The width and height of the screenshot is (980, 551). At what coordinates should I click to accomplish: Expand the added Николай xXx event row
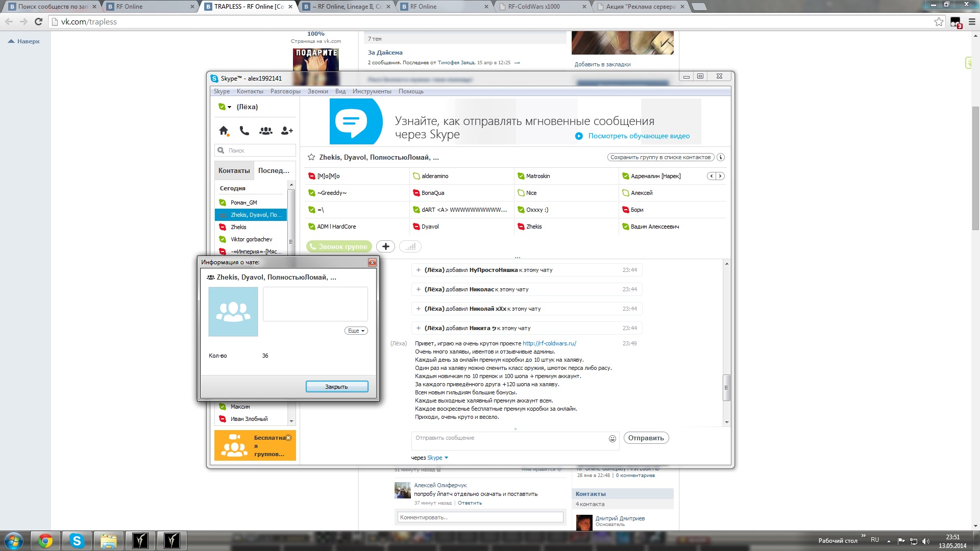[419, 309]
